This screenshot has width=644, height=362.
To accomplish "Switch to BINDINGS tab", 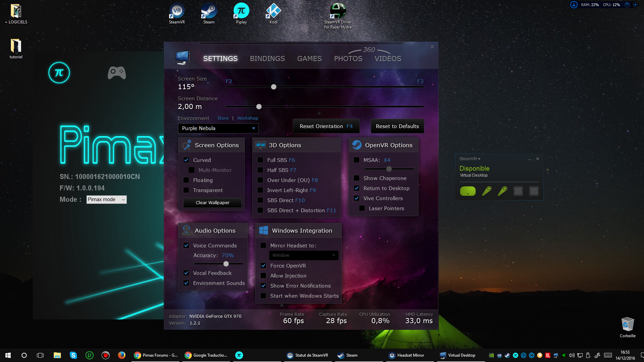I will point(267,59).
